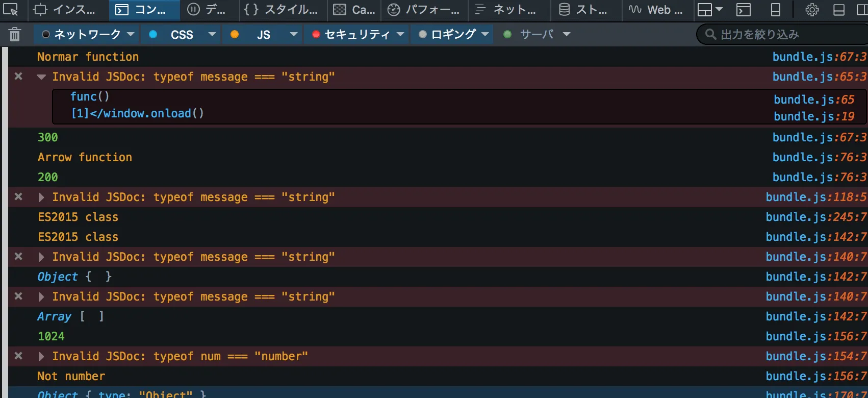Image resolution: width=868 pixels, height=398 pixels.
Task: Open stack frame link bundle.js:65
Action: pyautogui.click(x=814, y=99)
